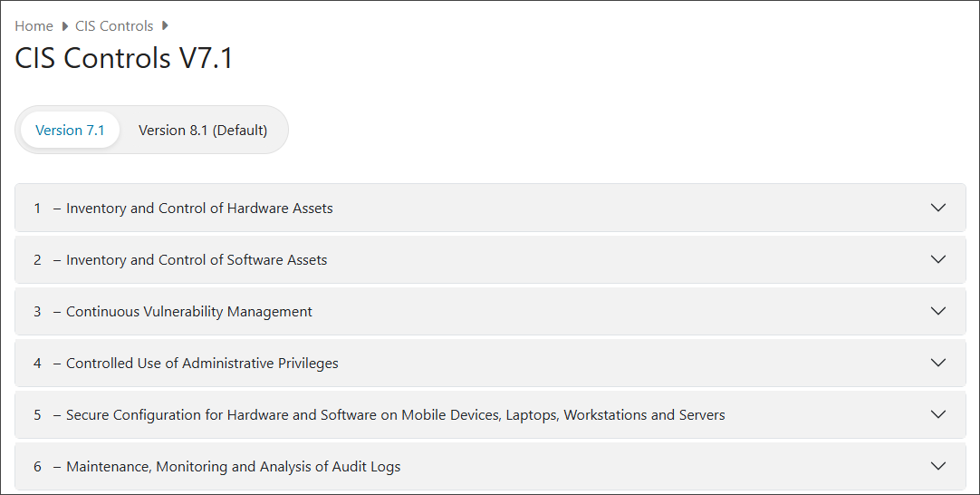Click the chevron icon on Inventory of Software Assets row
This screenshot has width=980, height=495.
tap(938, 259)
